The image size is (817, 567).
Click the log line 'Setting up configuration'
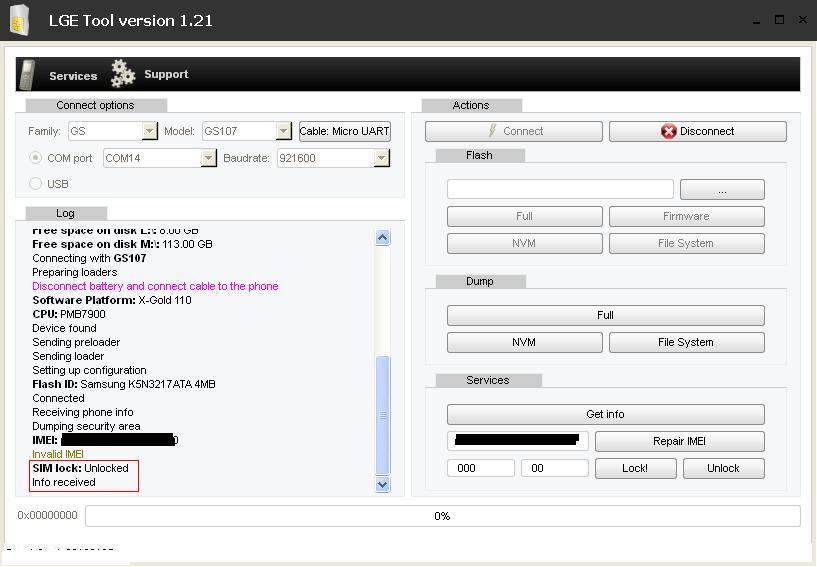(89, 370)
